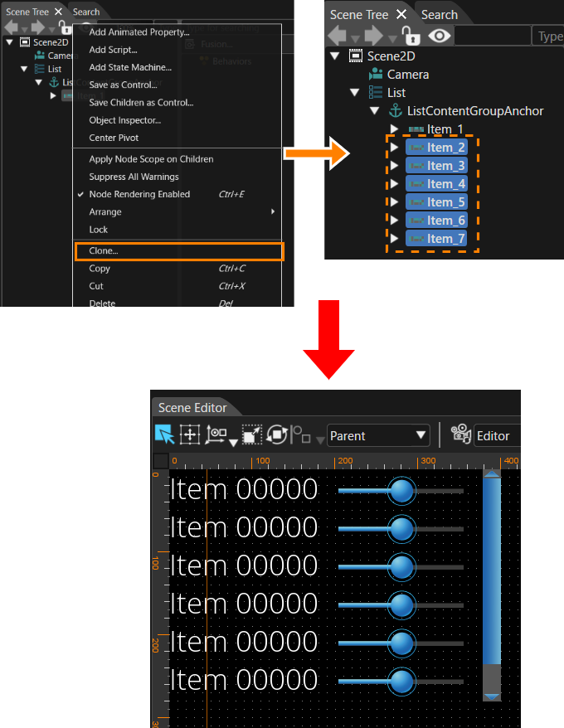Activate the move tool in Scene Editor toolbar
Image resolution: width=564 pixels, height=728 pixels.
[190, 435]
